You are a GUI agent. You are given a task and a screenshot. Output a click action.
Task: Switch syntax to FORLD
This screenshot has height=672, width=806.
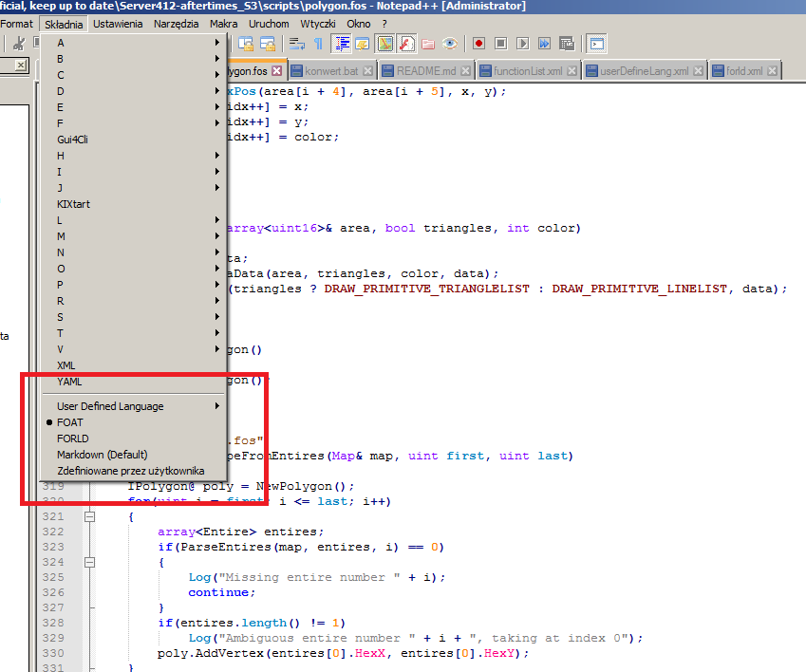point(73,439)
